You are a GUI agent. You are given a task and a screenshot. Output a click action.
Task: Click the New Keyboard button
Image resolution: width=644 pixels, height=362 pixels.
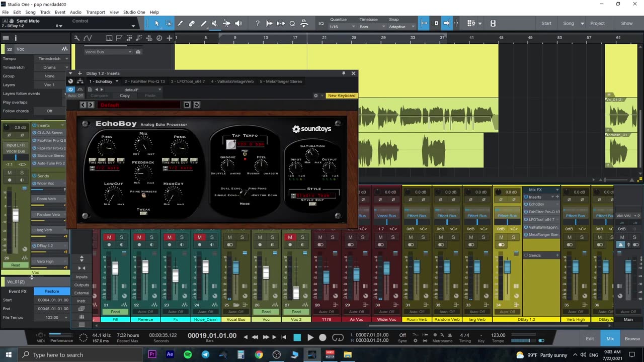[342, 96]
